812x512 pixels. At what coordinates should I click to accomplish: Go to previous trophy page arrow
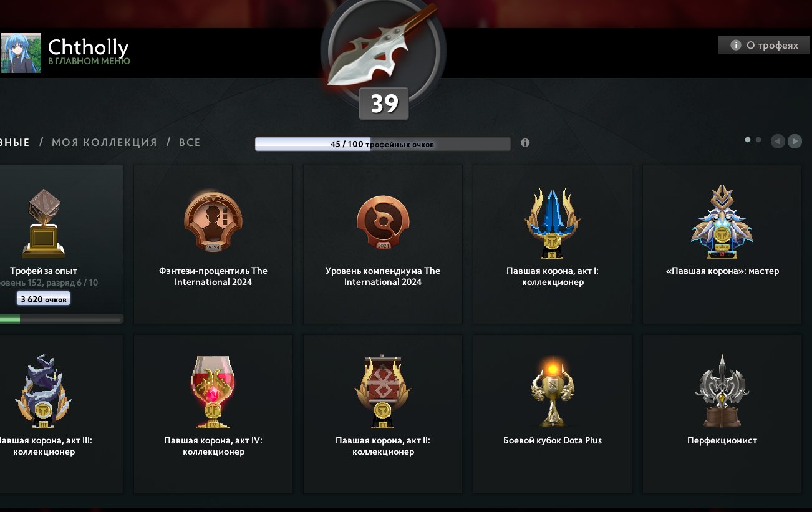(x=778, y=142)
